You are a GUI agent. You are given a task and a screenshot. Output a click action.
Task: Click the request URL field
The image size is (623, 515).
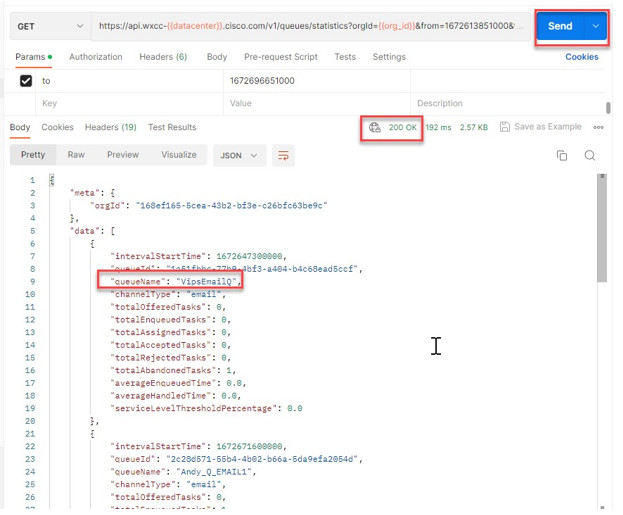click(311, 26)
